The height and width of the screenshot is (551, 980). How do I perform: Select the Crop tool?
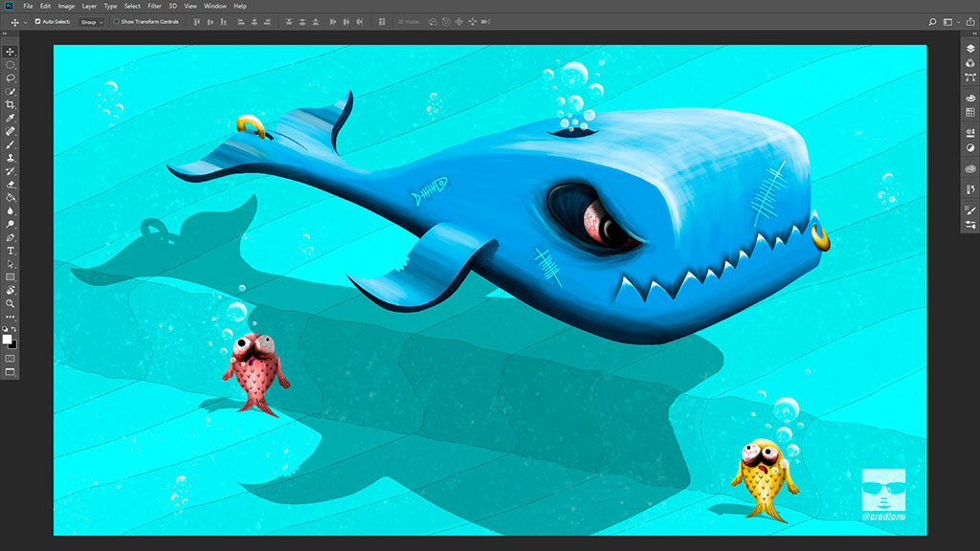pos(10,105)
